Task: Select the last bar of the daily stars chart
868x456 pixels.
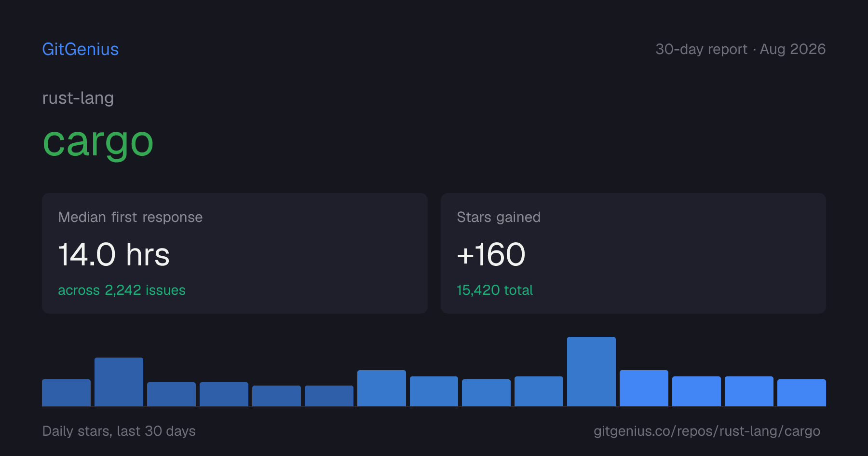Action: tap(801, 393)
